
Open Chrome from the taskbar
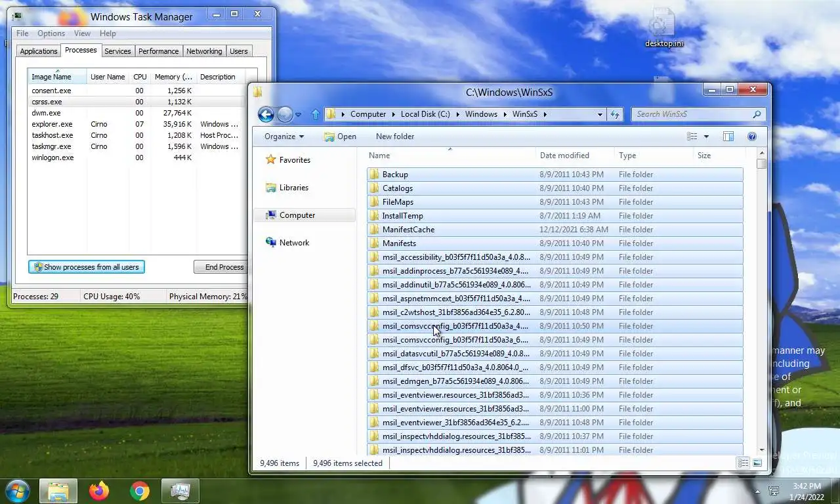tap(139, 490)
